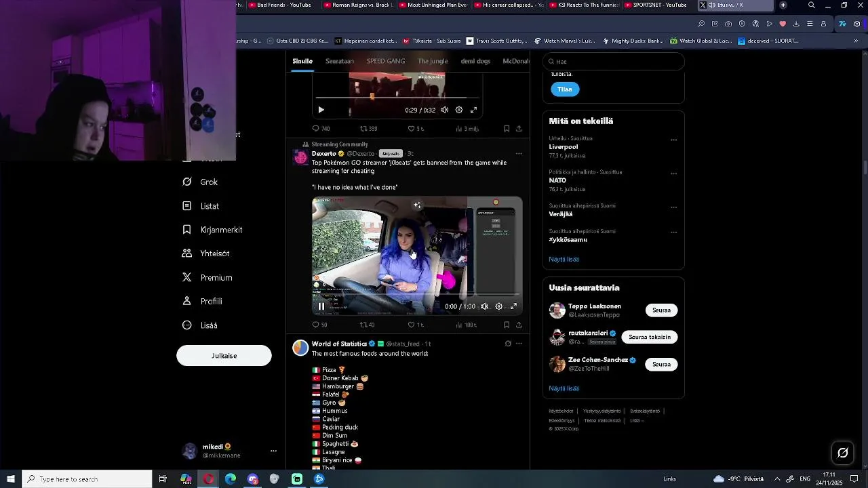Image resolution: width=868 pixels, height=488 pixels.
Task: Open Dexerto profile name
Action: [x=323, y=154]
